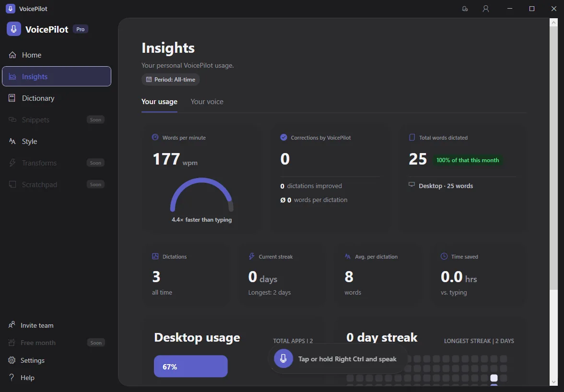Viewport: 564px width, 392px height.
Task: Click the 100% of that this month badge
Action: pos(468,160)
